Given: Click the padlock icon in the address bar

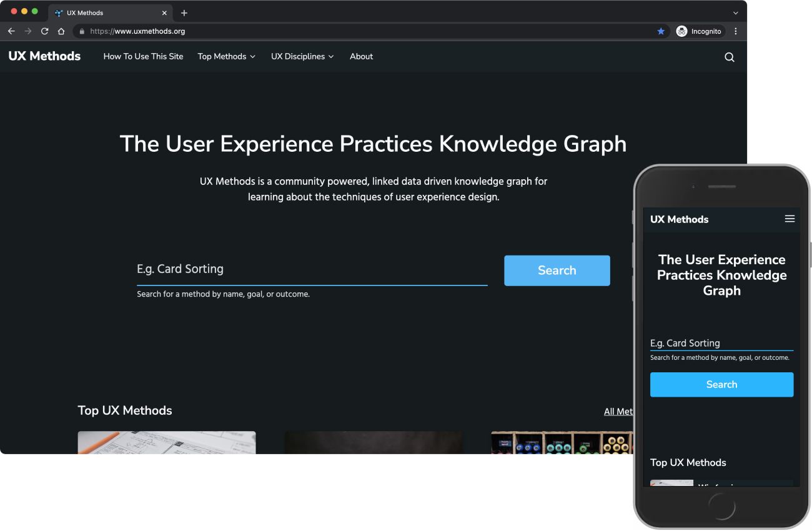Looking at the screenshot, I should click(82, 31).
